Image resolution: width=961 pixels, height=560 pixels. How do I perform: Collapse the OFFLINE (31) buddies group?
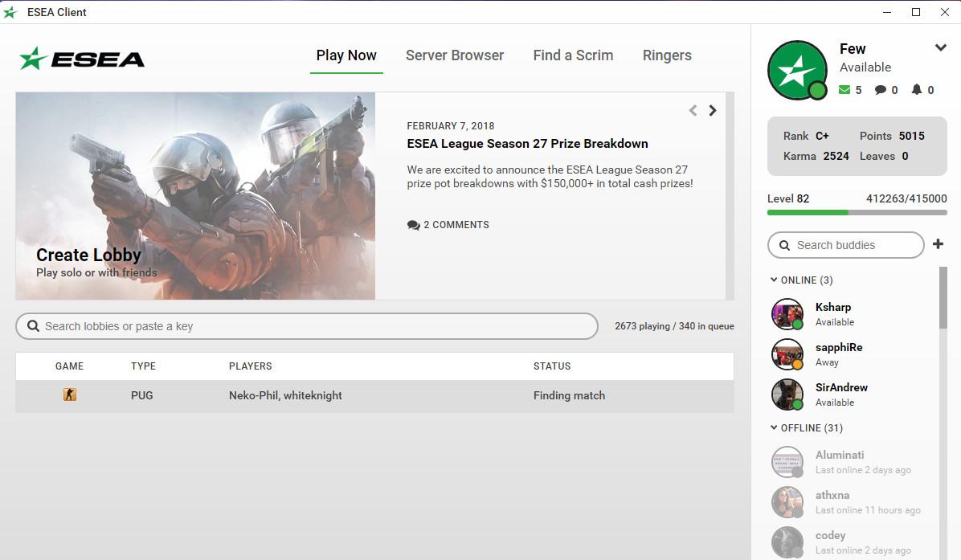click(x=774, y=428)
